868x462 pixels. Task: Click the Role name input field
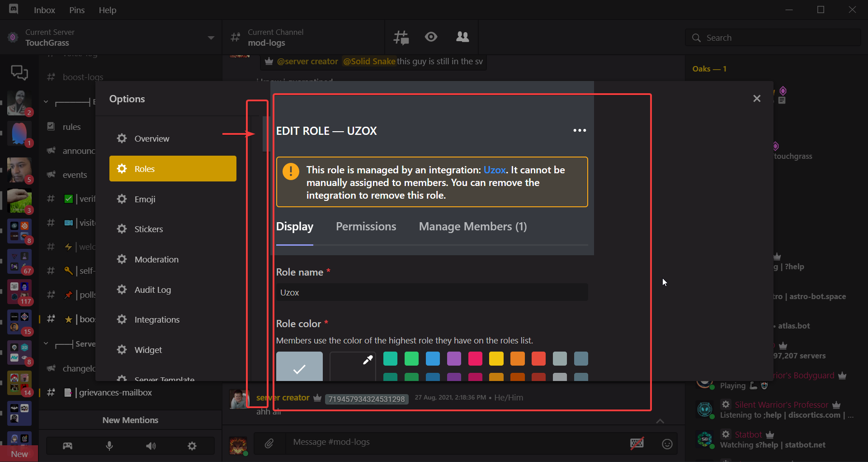(432, 292)
